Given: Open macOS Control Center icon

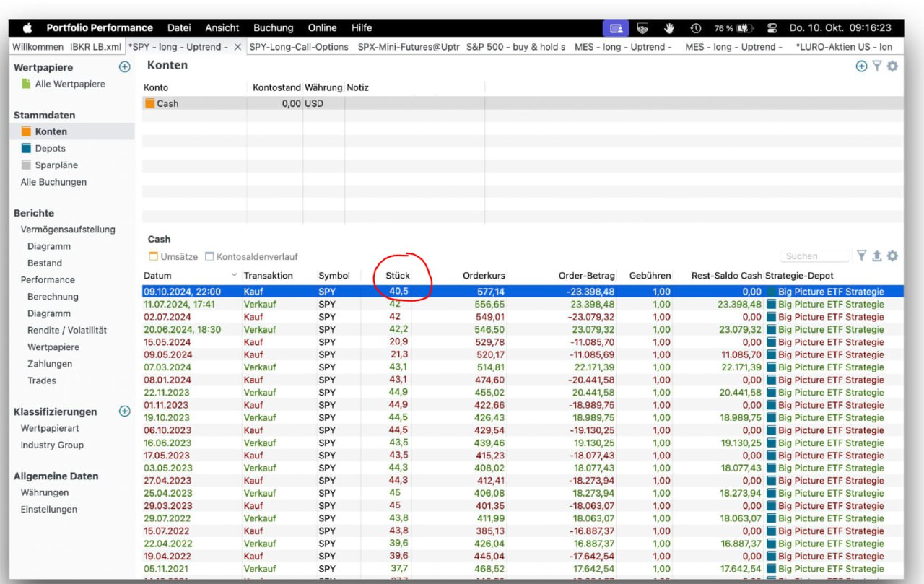Looking at the screenshot, I should click(772, 28).
